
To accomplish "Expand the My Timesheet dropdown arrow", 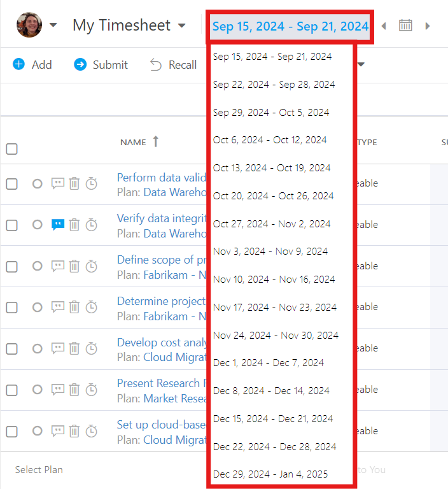I will coord(182,25).
